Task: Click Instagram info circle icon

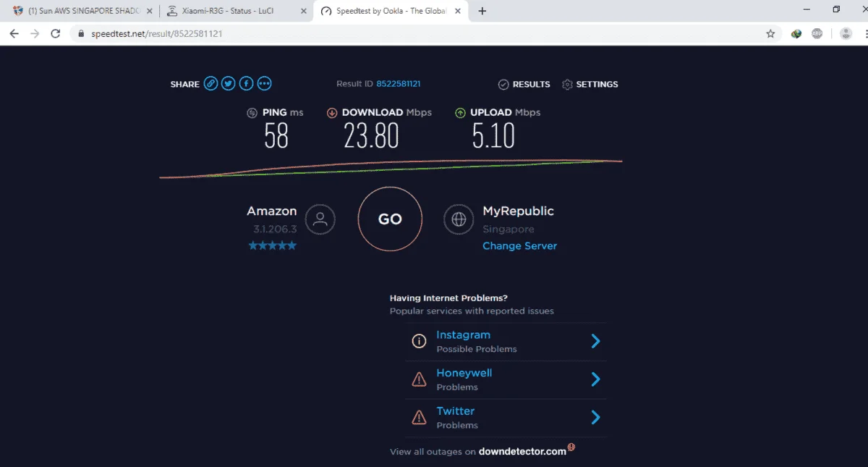Action: click(x=419, y=341)
